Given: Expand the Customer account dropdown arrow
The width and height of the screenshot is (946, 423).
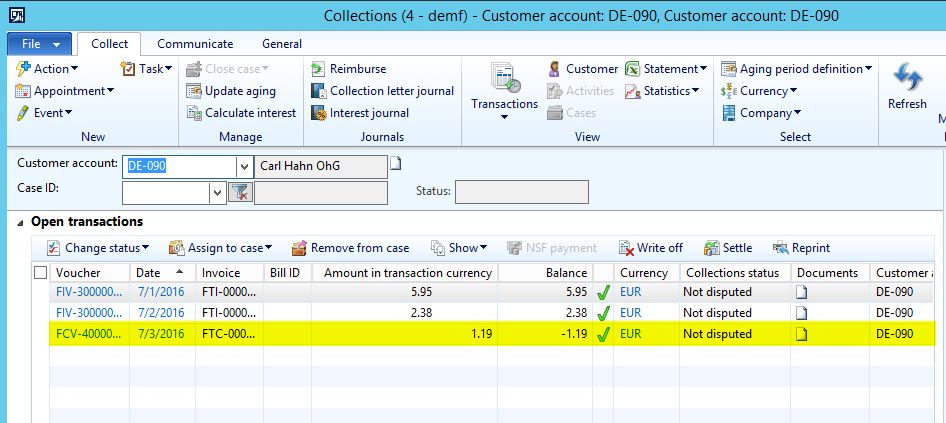Looking at the screenshot, I should [x=243, y=166].
